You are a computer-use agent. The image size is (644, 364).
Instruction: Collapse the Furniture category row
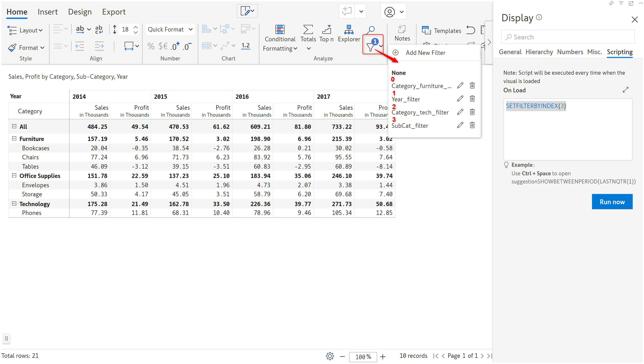(14, 139)
